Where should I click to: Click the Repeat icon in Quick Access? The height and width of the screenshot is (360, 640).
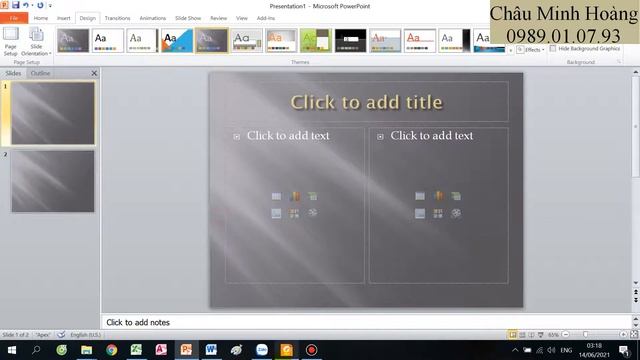click(x=40, y=5)
